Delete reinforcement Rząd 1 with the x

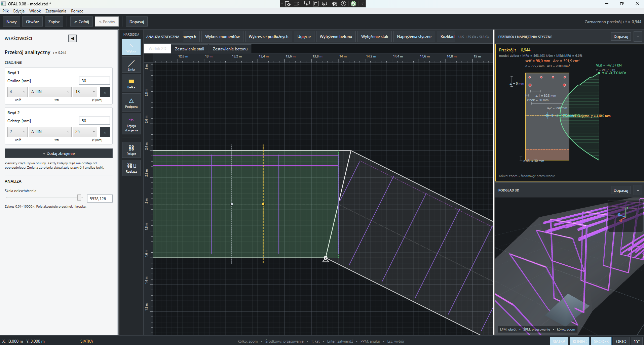click(105, 92)
